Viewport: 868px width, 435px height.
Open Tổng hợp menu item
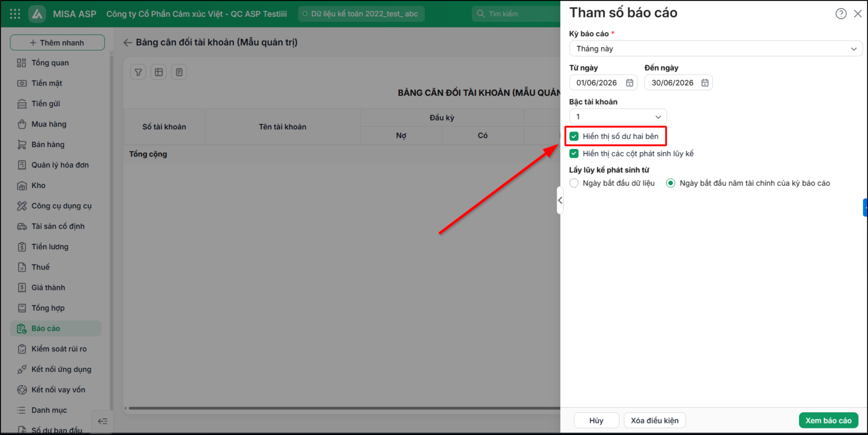pyautogui.click(x=56, y=308)
